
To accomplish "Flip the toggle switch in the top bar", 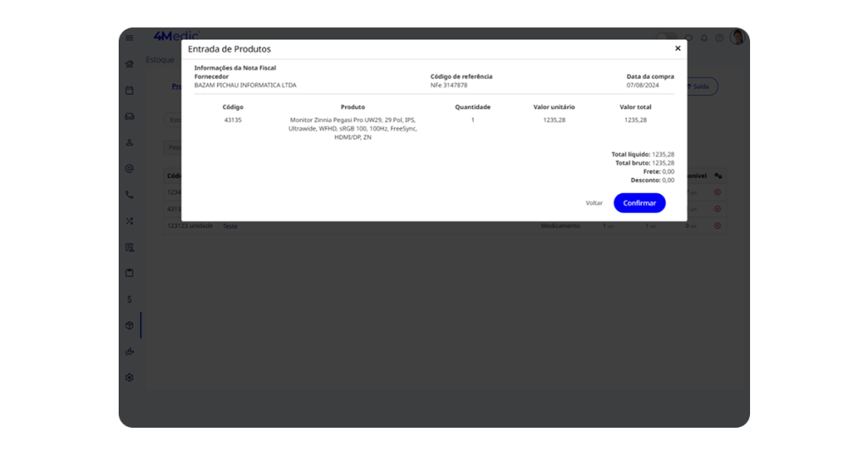I will [666, 37].
